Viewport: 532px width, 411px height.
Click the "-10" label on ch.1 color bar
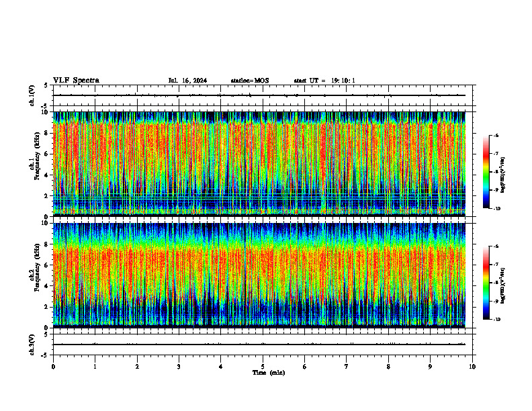coord(496,209)
